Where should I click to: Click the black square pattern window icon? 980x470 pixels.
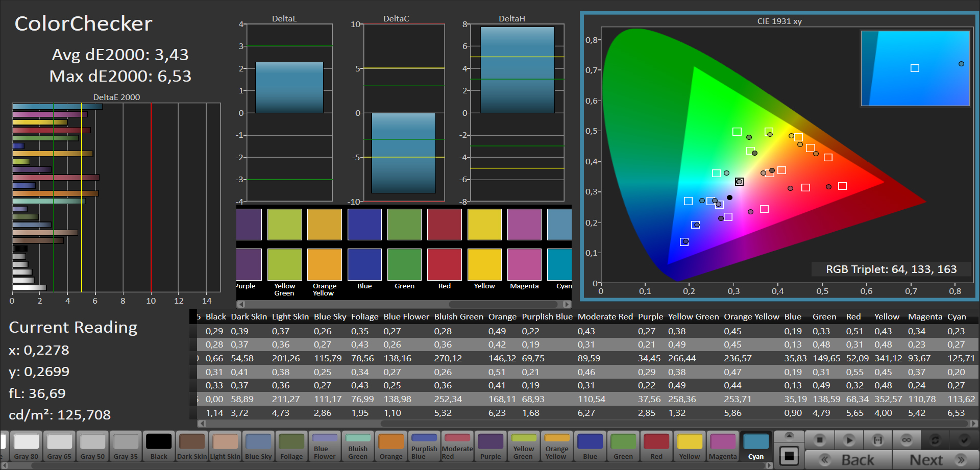789,456
